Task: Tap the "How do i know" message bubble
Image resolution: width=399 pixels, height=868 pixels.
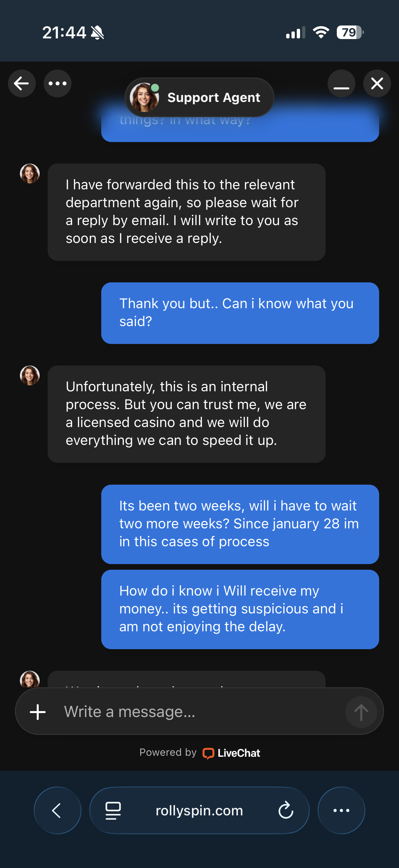Action: coord(240,609)
